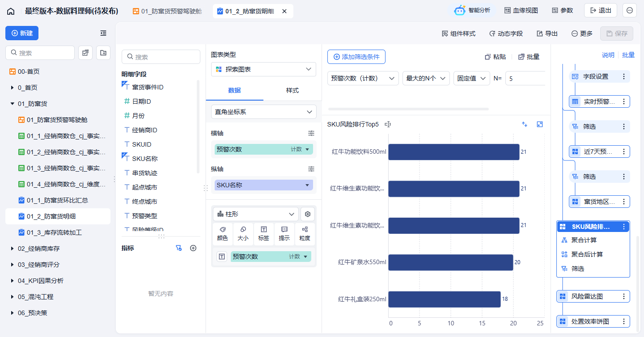This screenshot has width=644, height=337.
Task: Add a new indicator with plus icon
Action: click(193, 248)
